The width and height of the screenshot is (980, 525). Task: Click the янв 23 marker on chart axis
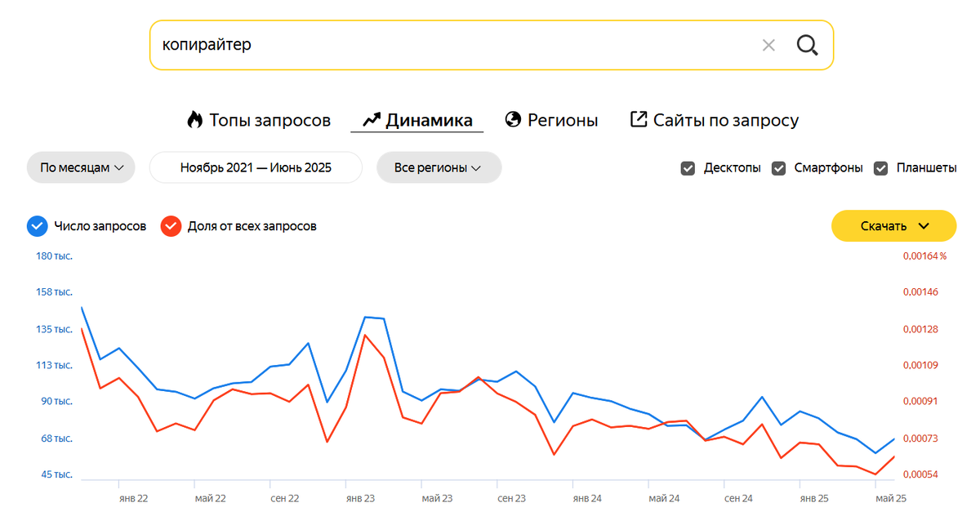[x=360, y=498]
